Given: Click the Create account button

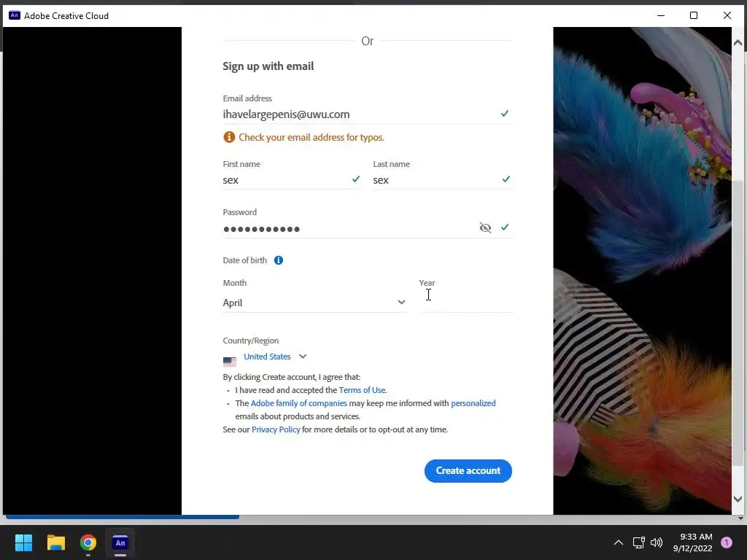Looking at the screenshot, I should [x=468, y=471].
